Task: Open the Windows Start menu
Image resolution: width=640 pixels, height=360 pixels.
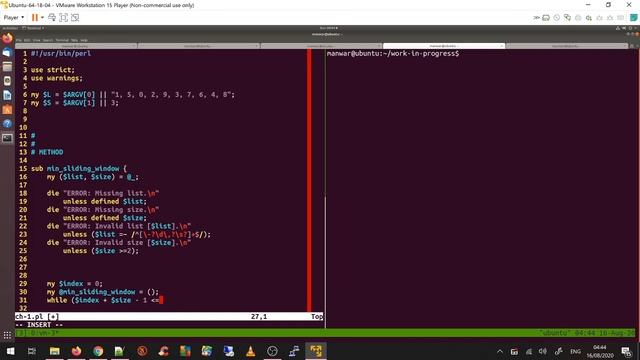Action: pyautogui.click(x=10, y=351)
